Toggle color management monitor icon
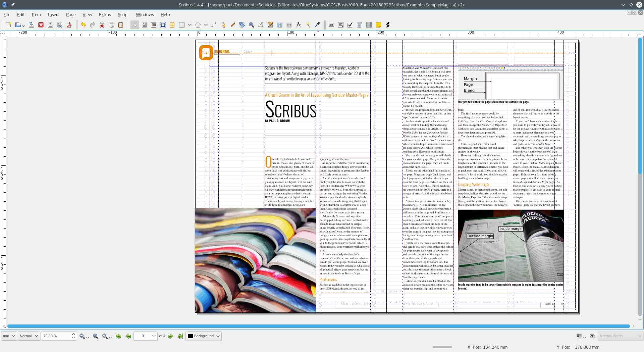Image resolution: width=644 pixels, height=352 pixels. (x=579, y=336)
